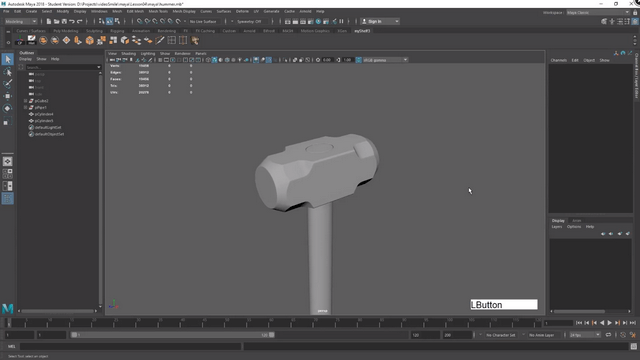Click the Select by object type icon

point(109,21)
